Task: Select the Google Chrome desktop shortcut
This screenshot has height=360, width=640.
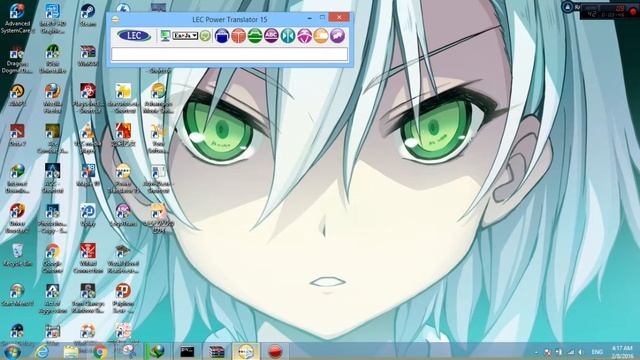Action: point(53,258)
